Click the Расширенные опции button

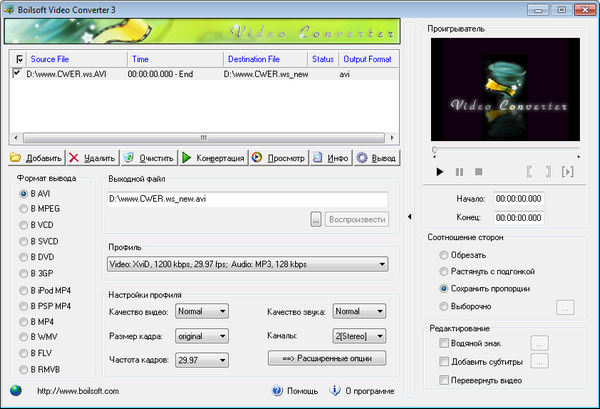point(327,358)
